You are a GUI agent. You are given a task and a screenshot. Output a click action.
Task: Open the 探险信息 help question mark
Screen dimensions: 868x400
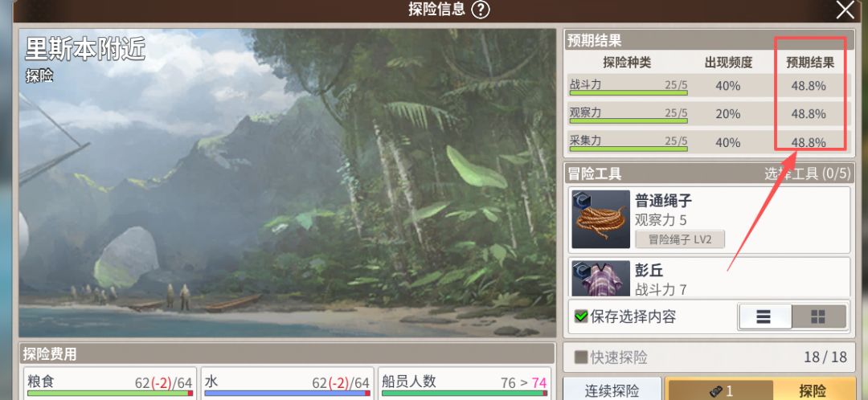tap(481, 10)
